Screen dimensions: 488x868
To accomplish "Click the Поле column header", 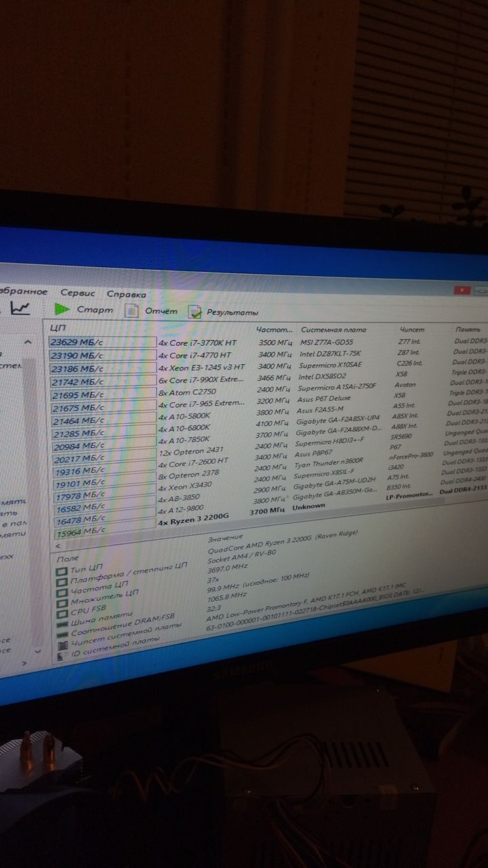I will tap(69, 558).
